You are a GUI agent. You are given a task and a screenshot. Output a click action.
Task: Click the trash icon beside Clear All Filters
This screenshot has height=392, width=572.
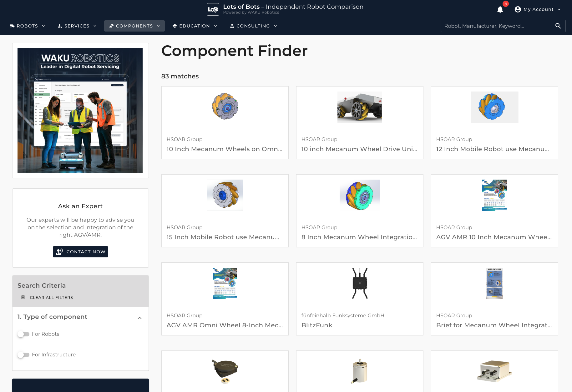pyautogui.click(x=23, y=297)
